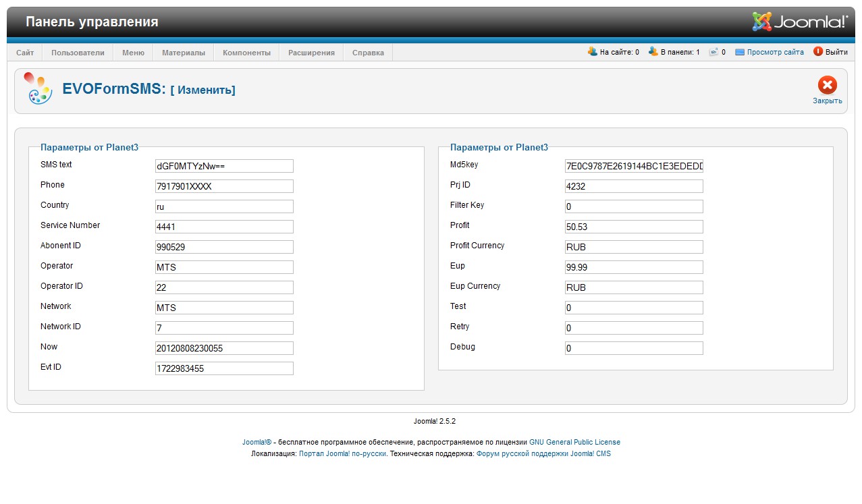Open the Расширения menu
The height and width of the screenshot is (504, 862).
(x=311, y=53)
